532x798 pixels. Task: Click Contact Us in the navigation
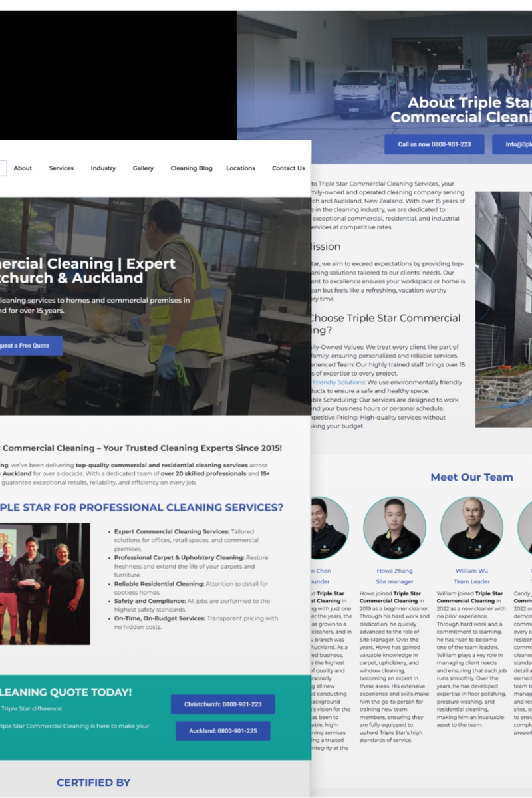coord(288,168)
